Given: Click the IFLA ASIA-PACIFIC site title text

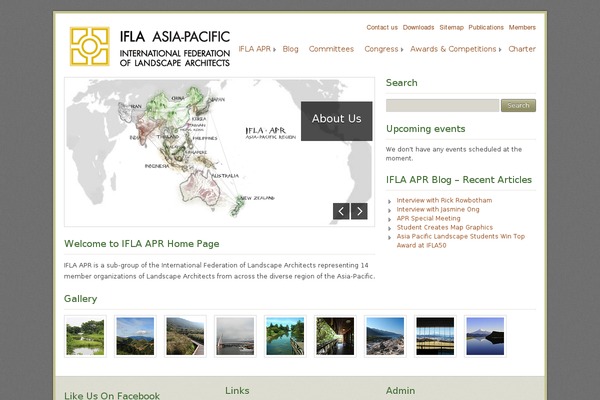Looking at the screenshot, I should pos(175,37).
